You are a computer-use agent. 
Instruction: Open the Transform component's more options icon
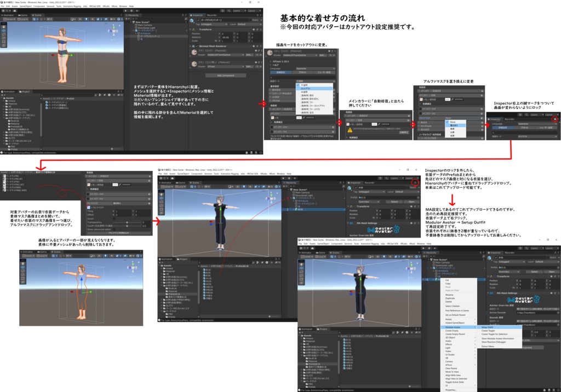[x=261, y=30]
